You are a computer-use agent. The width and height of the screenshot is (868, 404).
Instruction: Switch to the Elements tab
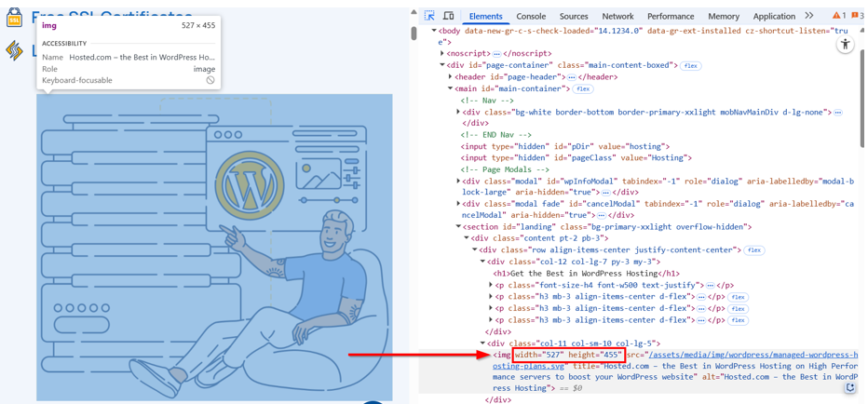click(x=485, y=17)
